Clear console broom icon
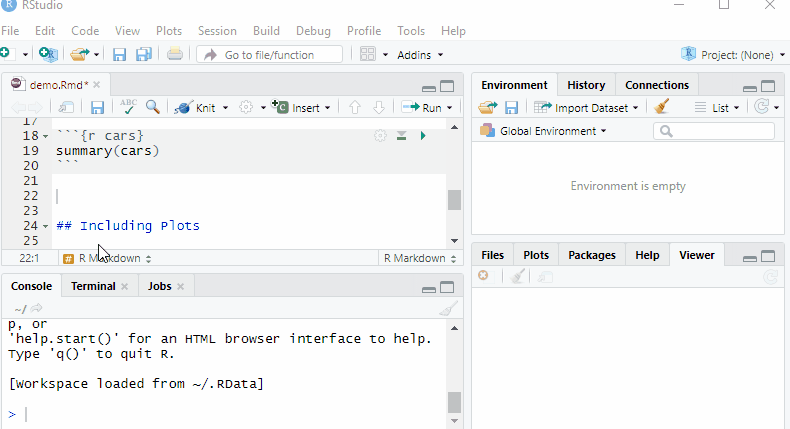Viewport: 790px width, 429px height. point(448,309)
